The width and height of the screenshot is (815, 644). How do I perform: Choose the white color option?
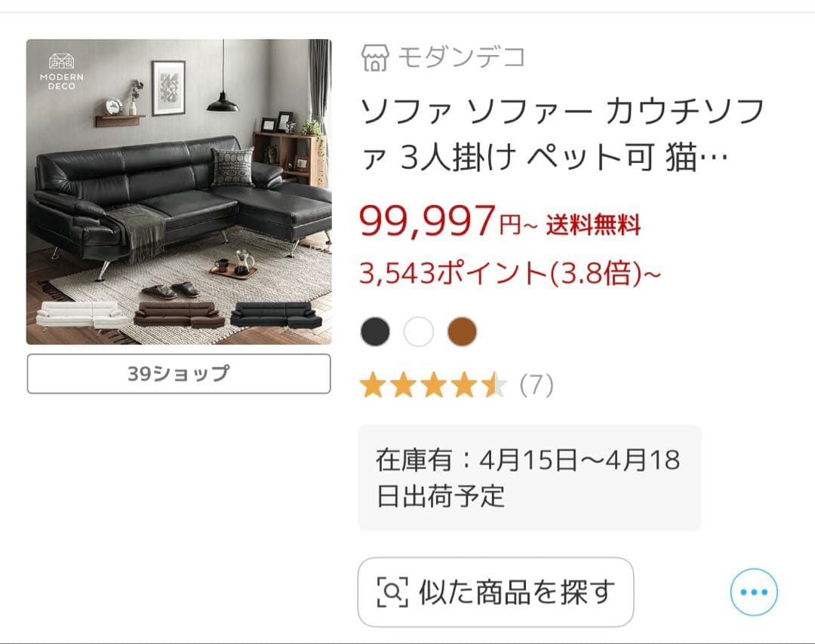click(420, 330)
